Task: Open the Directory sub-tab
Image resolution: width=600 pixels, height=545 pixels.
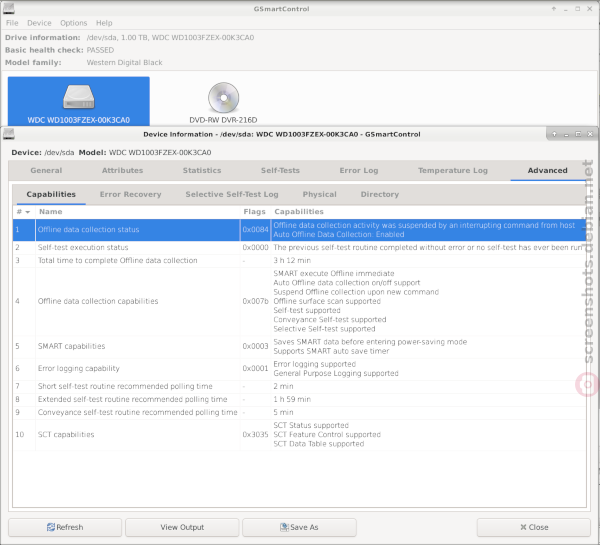Action: tap(380, 194)
